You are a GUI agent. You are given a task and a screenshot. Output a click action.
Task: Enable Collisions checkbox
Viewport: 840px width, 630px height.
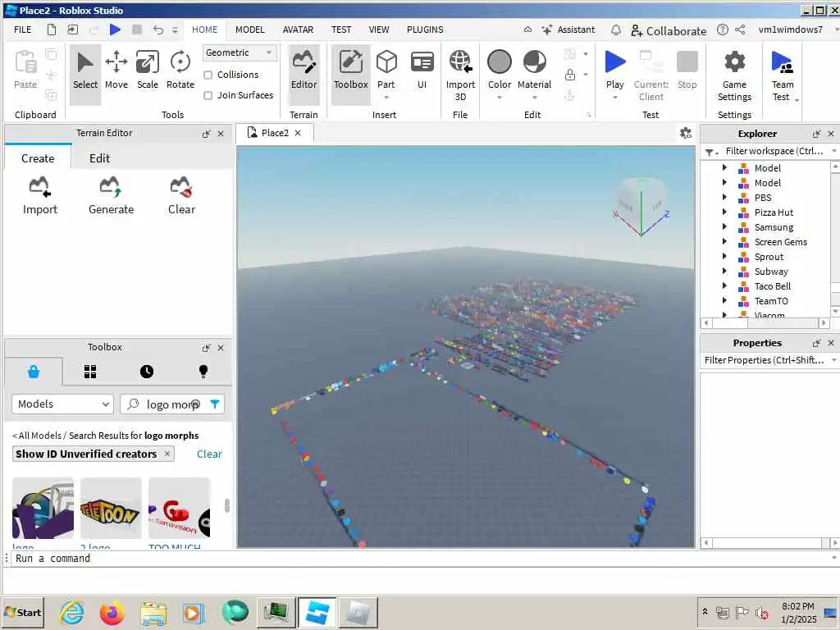[208, 75]
